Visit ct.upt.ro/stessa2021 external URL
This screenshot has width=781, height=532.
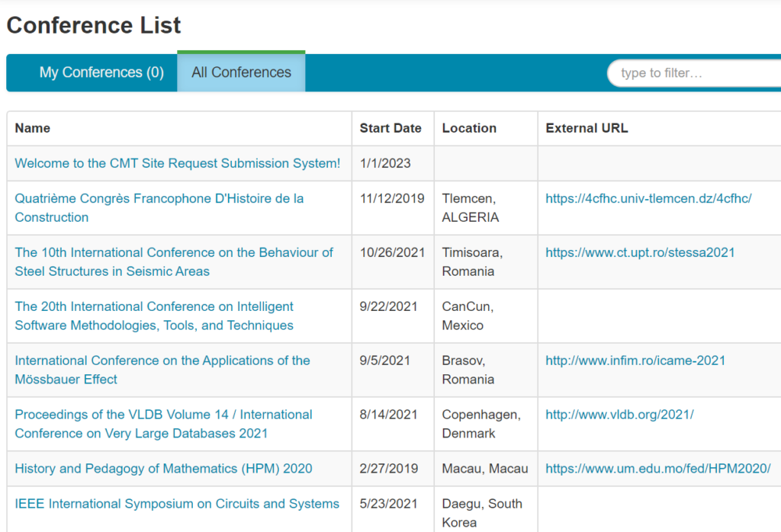(640, 252)
